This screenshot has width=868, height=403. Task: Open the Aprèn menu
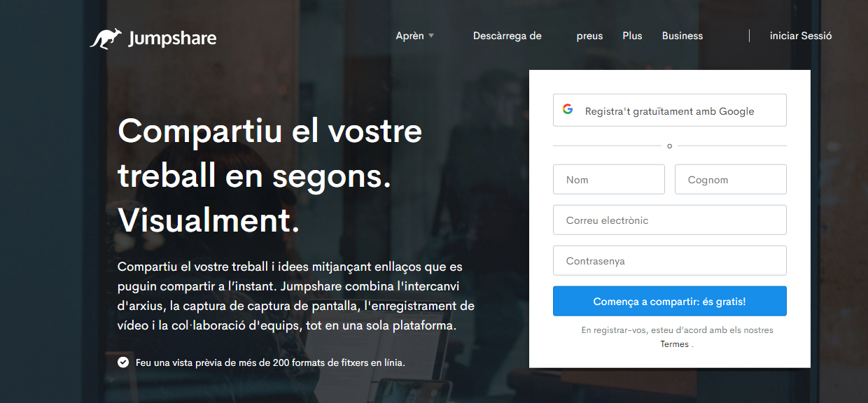(x=410, y=36)
